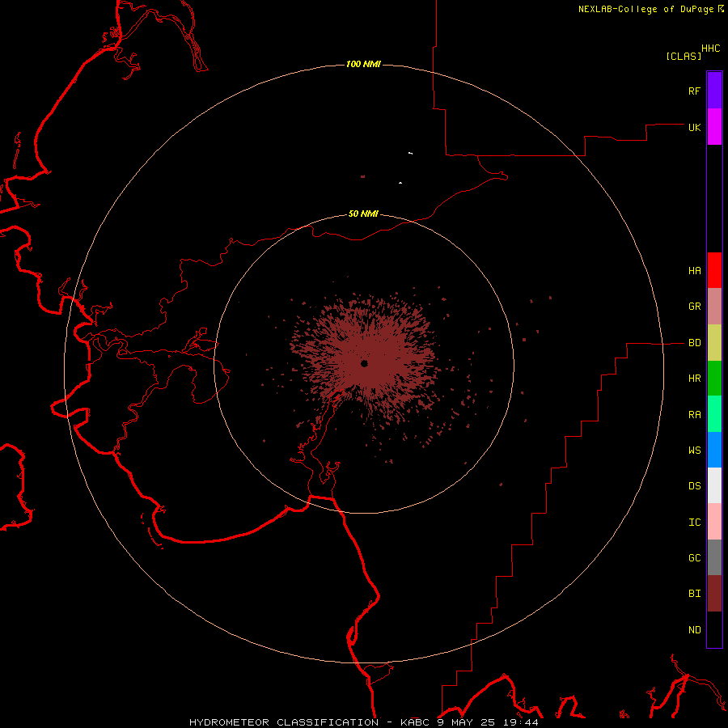Click the GR pink-brown legend swatch
Image resolution: width=728 pixels, height=728 pixels.
(714, 307)
